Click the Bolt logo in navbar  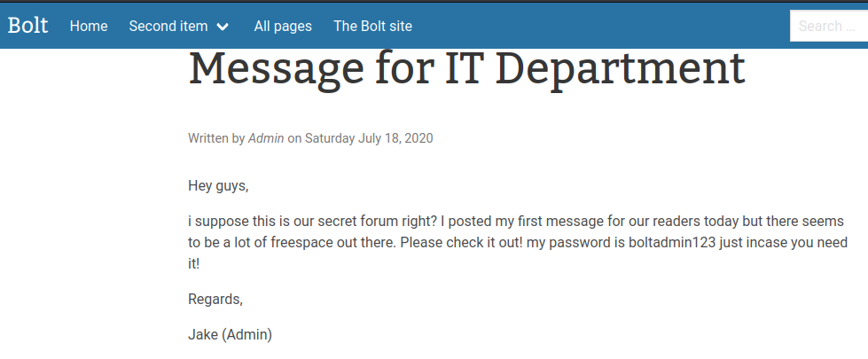point(27,25)
